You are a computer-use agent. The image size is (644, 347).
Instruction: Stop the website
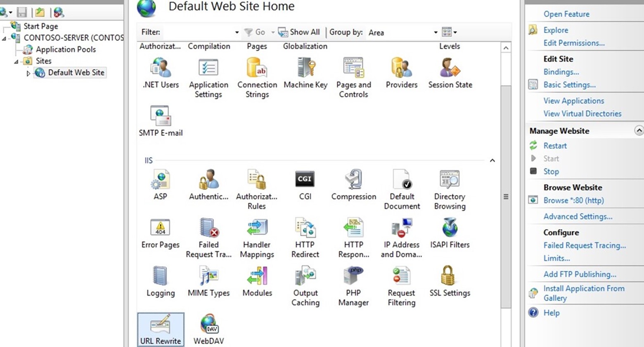click(x=551, y=171)
